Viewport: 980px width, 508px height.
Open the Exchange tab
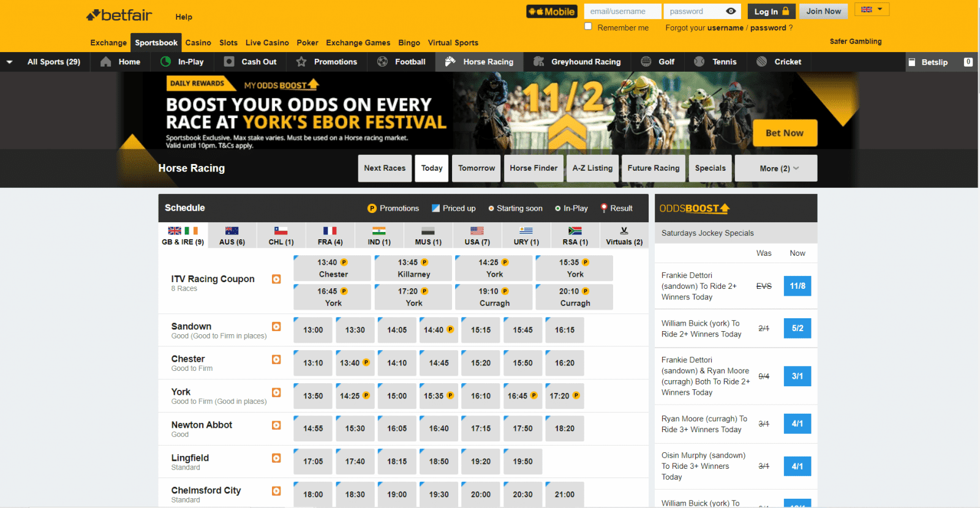[x=108, y=43]
